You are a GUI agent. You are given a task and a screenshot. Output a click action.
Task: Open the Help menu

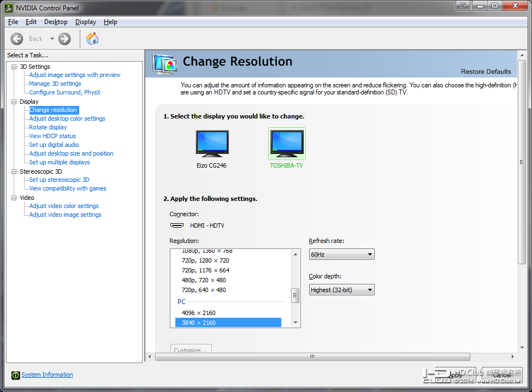[x=110, y=22]
